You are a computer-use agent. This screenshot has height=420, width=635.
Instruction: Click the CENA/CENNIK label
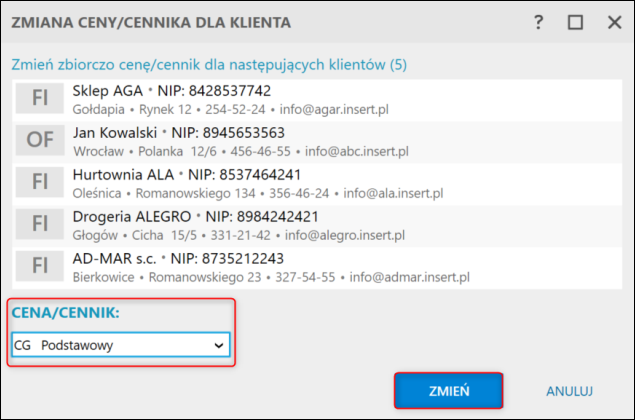pos(66,313)
